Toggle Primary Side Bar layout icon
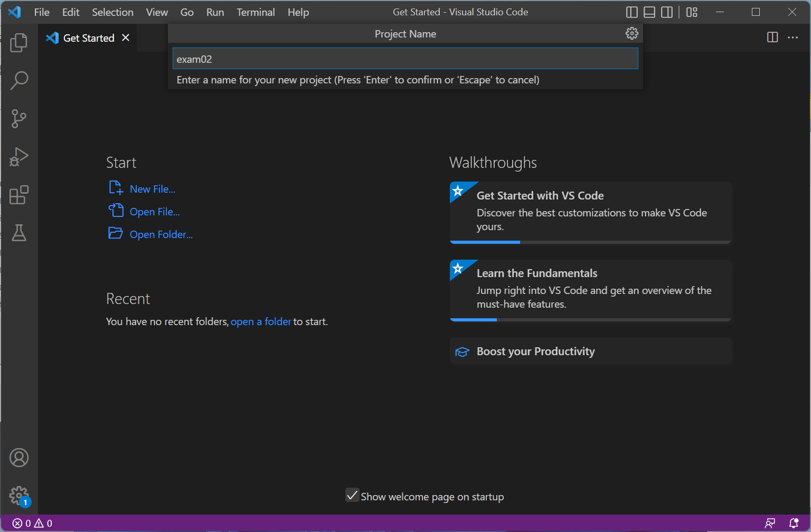 point(631,12)
